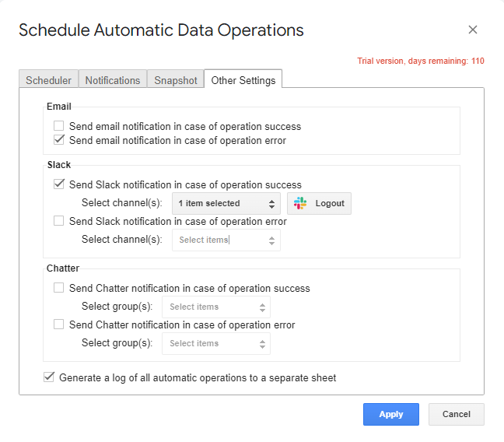Expand Chatter success group 'Select items' dropdown
The height and width of the screenshot is (442, 504).
click(216, 307)
